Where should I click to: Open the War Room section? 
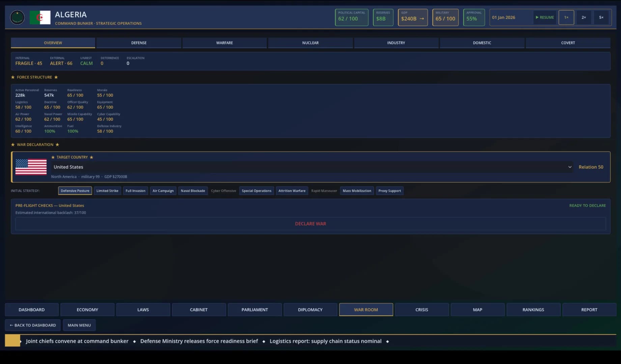[366, 310]
